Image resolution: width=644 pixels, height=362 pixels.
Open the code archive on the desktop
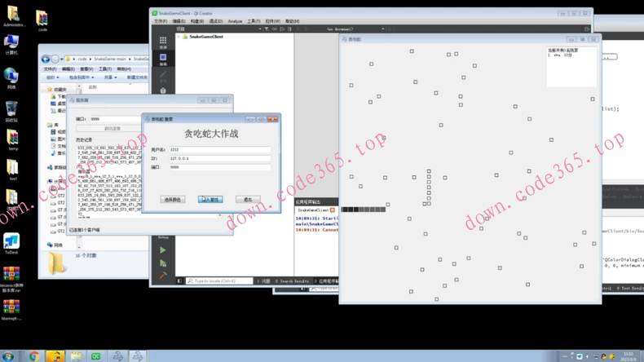(42, 21)
